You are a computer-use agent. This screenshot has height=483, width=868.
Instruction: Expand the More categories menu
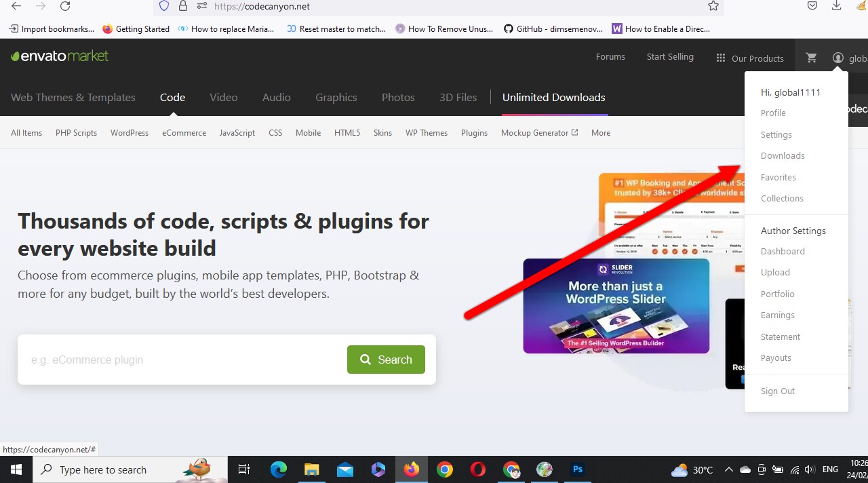pos(600,133)
